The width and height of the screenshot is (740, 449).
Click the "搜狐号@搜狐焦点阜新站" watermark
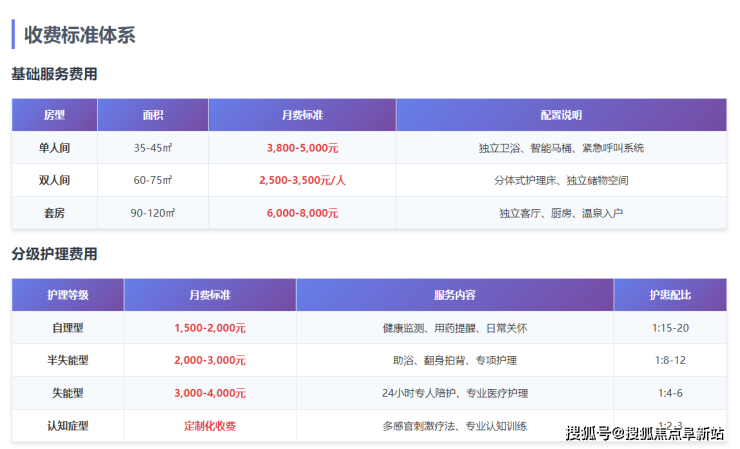coord(645,433)
